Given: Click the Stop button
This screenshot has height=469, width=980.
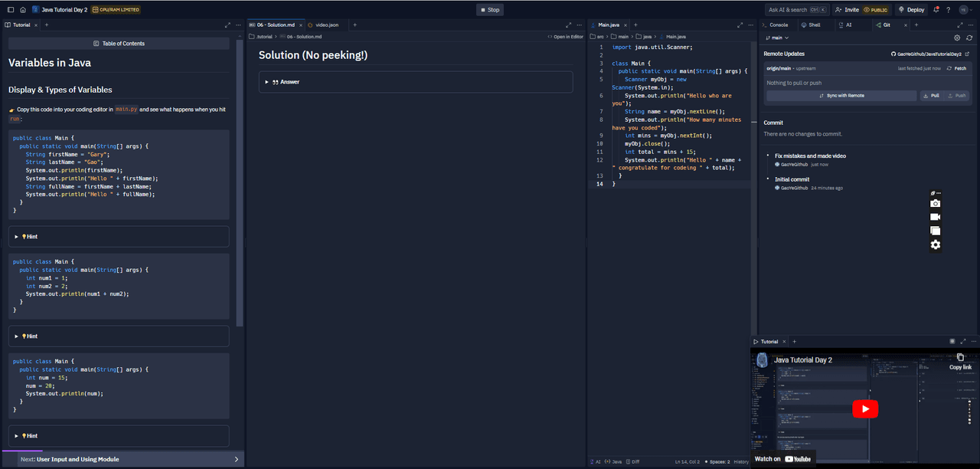Looking at the screenshot, I should pyautogui.click(x=490, y=10).
